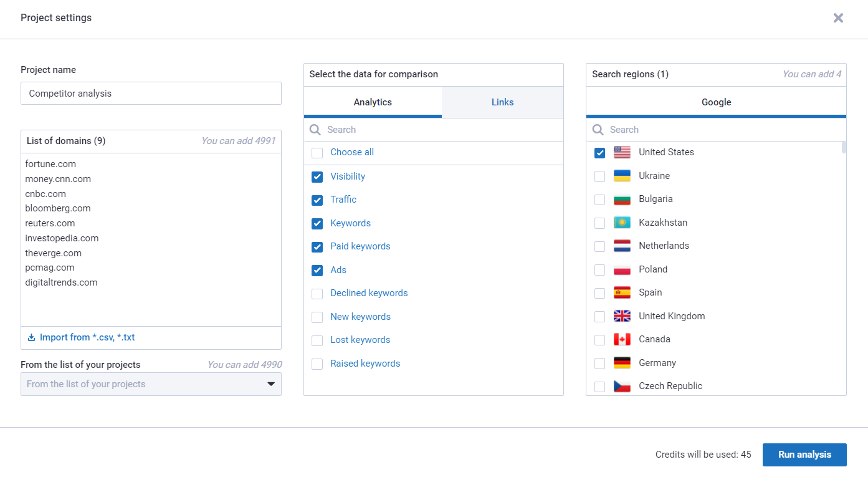The height and width of the screenshot is (477, 868).
Task: Click the Czech Republic flag icon
Action: [622, 386]
